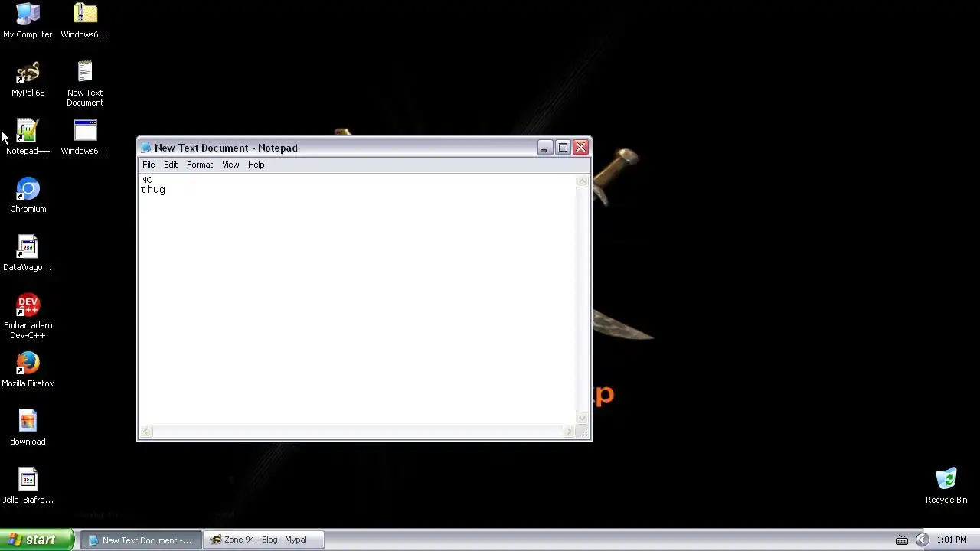This screenshot has height=551, width=980.
Task: Select New Text Document desktop file
Action: tap(85, 83)
